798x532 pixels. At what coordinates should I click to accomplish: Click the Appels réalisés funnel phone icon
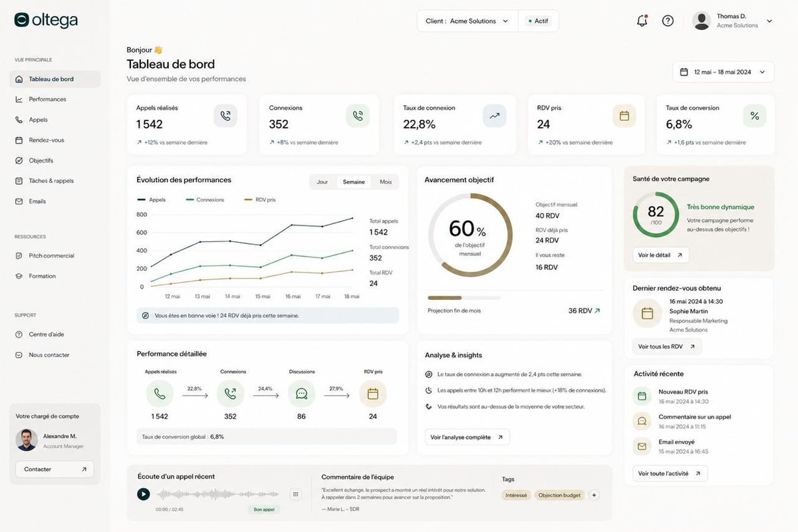pos(160,394)
